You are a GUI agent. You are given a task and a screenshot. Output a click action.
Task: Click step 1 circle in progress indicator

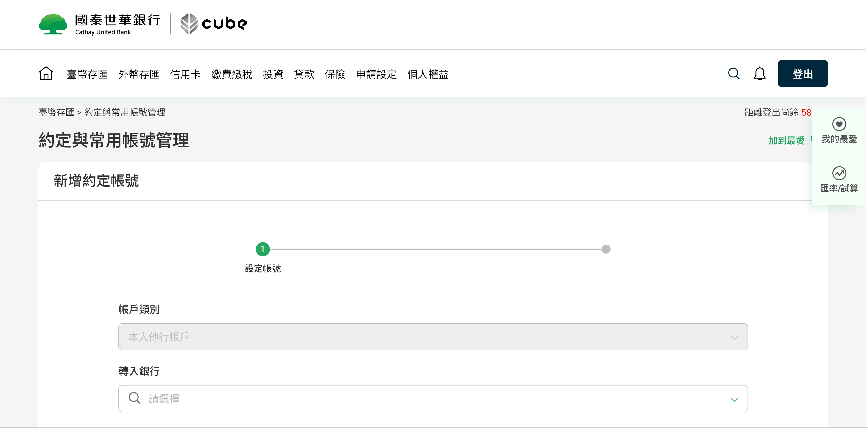[262, 249]
